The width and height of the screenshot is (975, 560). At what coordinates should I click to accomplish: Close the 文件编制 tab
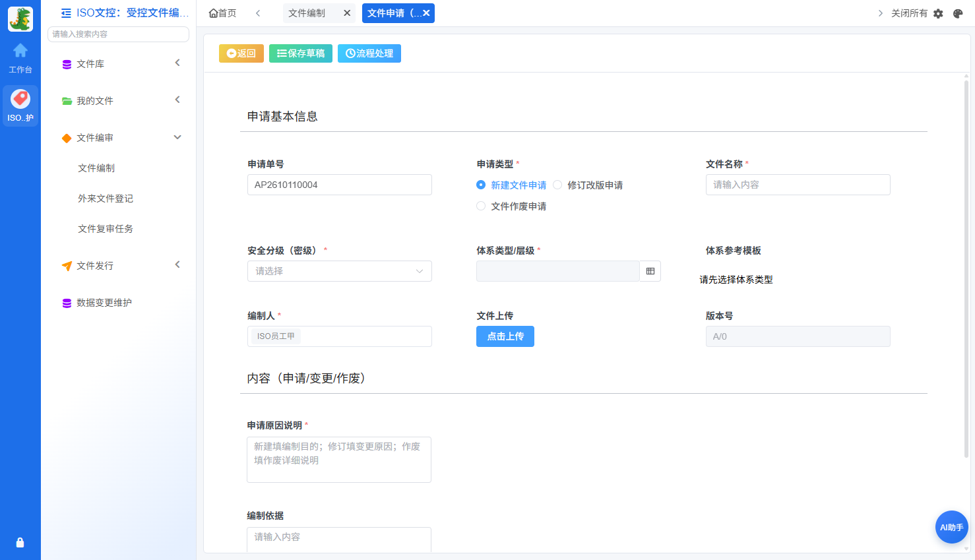(347, 13)
